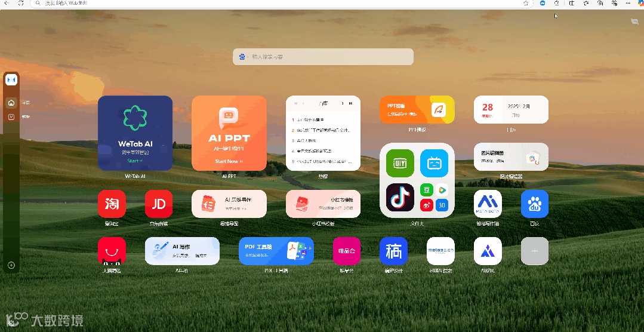This screenshot has height=332, width=644.
Task: Open the calendar widget showing 28
Action: click(511, 110)
